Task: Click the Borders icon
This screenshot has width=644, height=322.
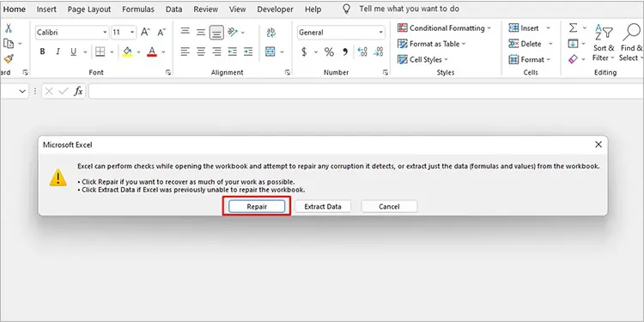Action: [x=100, y=52]
